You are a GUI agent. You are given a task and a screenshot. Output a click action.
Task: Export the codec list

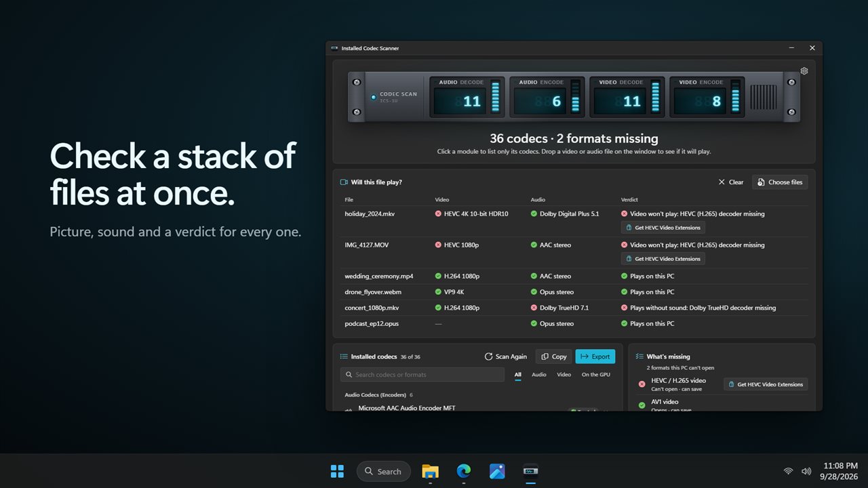595,357
